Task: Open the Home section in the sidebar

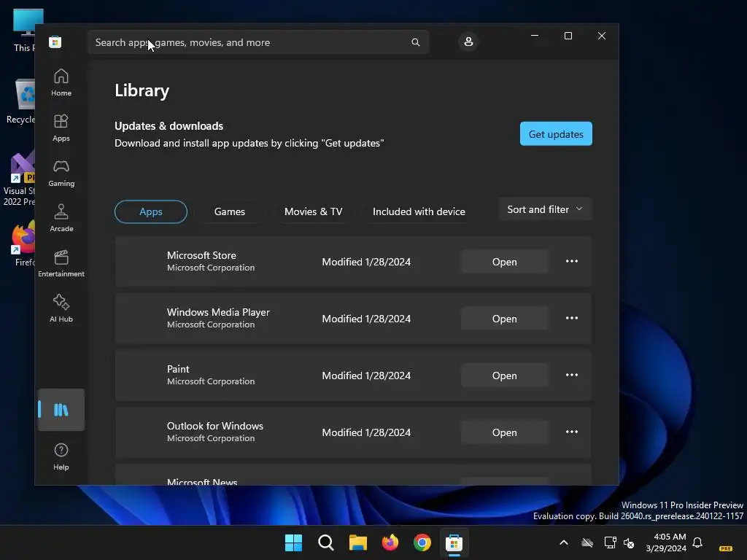Action: tap(61, 83)
